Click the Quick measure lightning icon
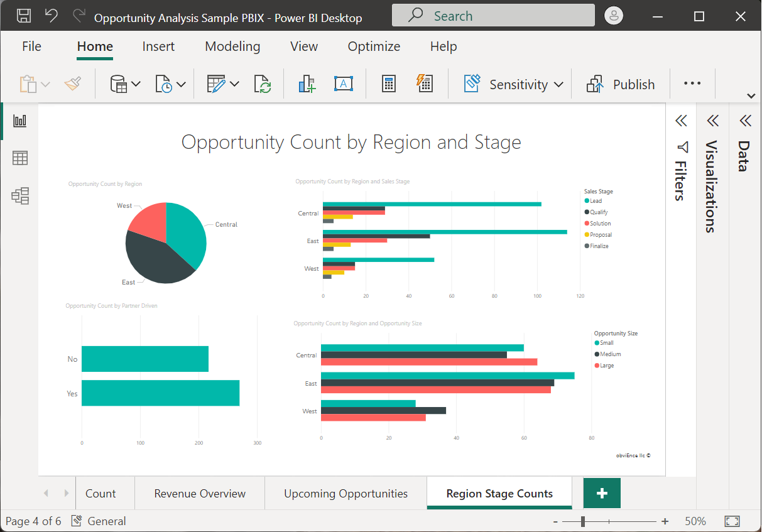 (x=425, y=84)
